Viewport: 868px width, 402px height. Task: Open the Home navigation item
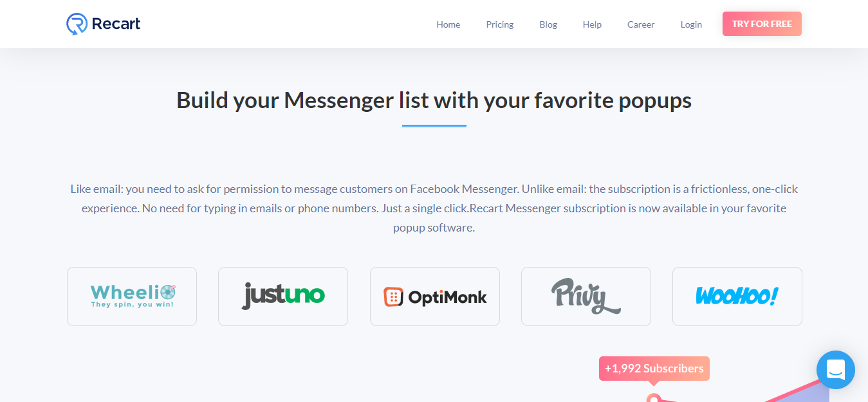click(448, 24)
